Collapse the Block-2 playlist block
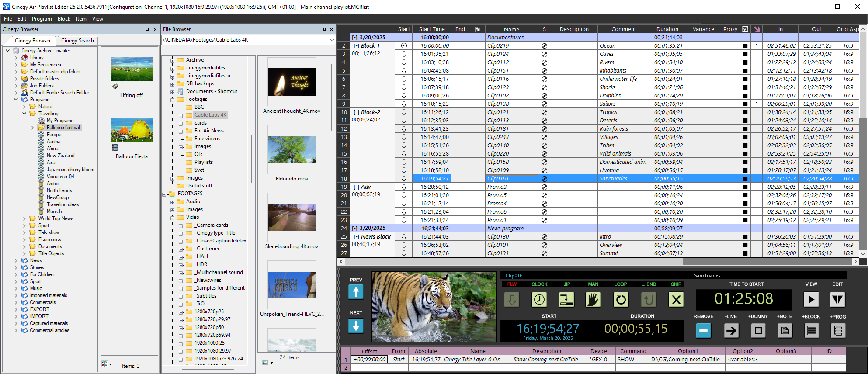 [356, 112]
